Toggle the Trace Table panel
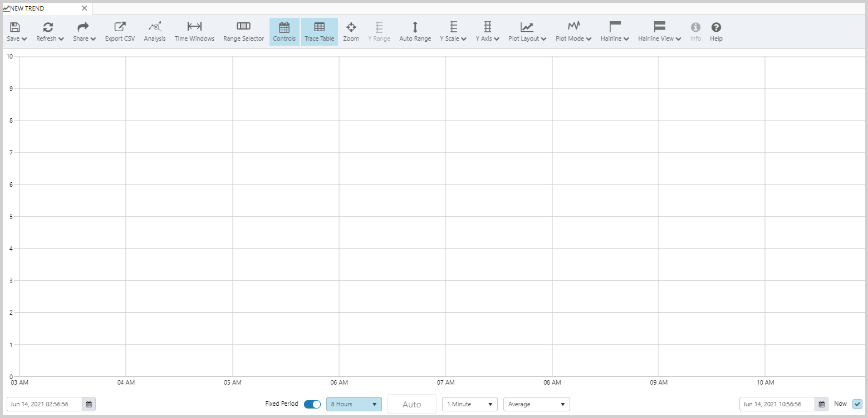868x418 pixels. click(319, 31)
